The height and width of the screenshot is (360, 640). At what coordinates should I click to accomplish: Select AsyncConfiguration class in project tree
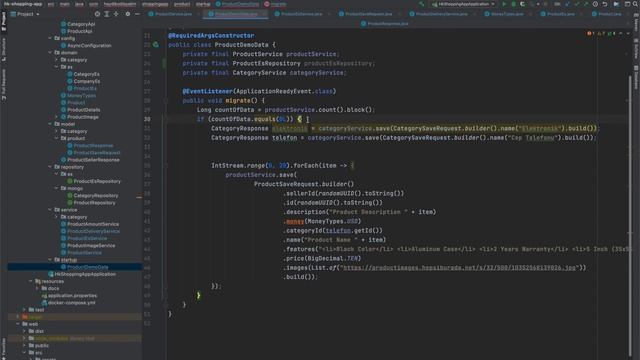[x=89, y=45]
